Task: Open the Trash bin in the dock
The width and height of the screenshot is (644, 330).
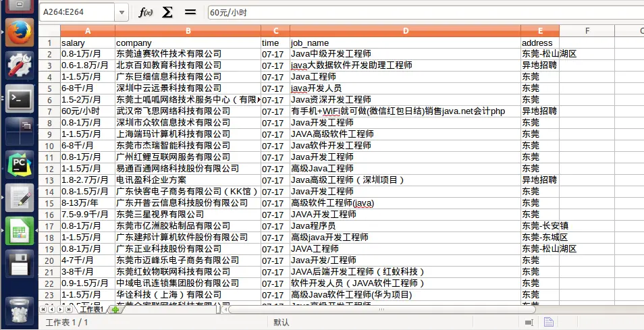Action: 20,310
